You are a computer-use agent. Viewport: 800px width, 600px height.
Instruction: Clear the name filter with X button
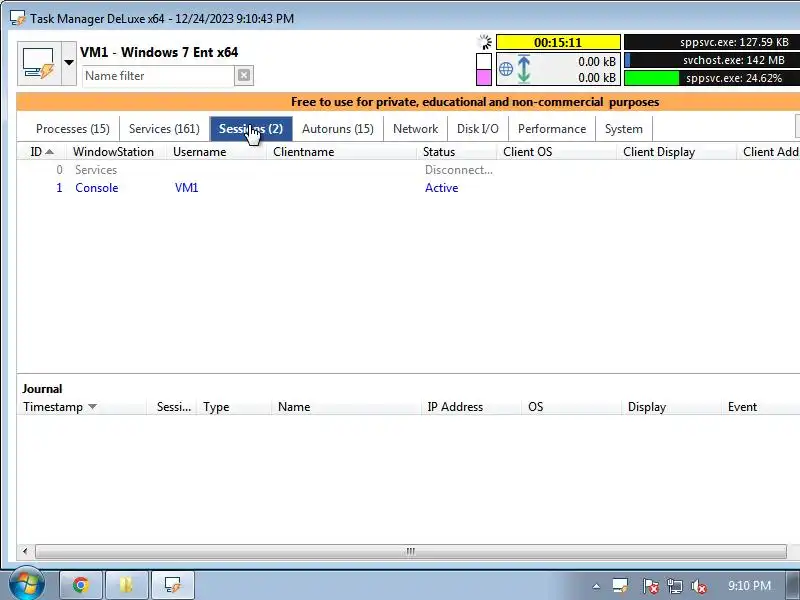pos(244,76)
